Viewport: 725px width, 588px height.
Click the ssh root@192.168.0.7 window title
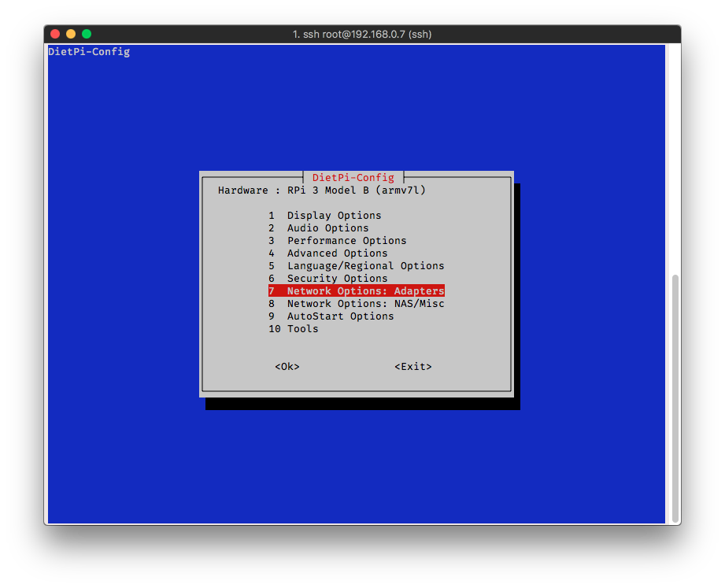(362, 34)
